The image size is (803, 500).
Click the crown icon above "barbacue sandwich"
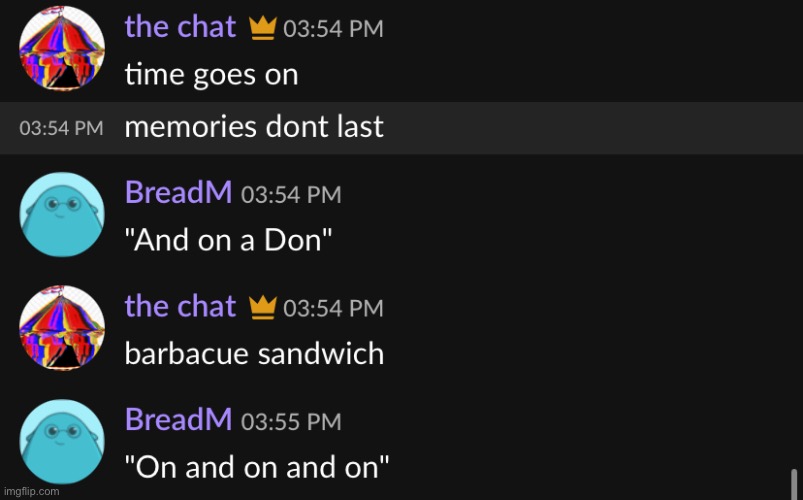coord(262,307)
